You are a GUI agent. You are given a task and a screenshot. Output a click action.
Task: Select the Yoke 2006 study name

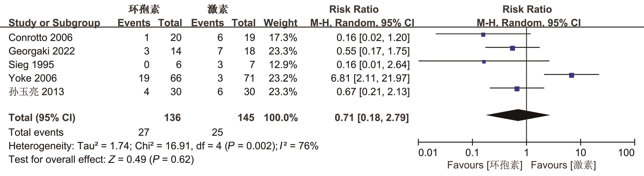point(33,78)
